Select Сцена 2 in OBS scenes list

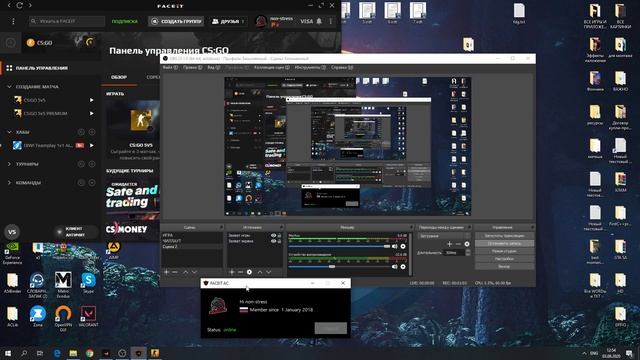pyautogui.click(x=192, y=247)
